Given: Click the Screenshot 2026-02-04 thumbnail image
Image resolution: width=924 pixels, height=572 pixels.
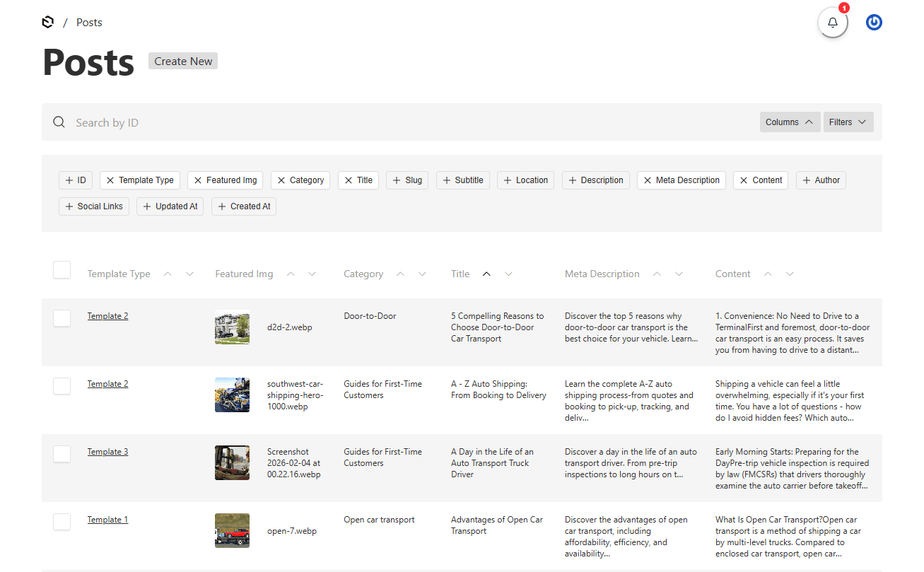Looking at the screenshot, I should (232, 463).
